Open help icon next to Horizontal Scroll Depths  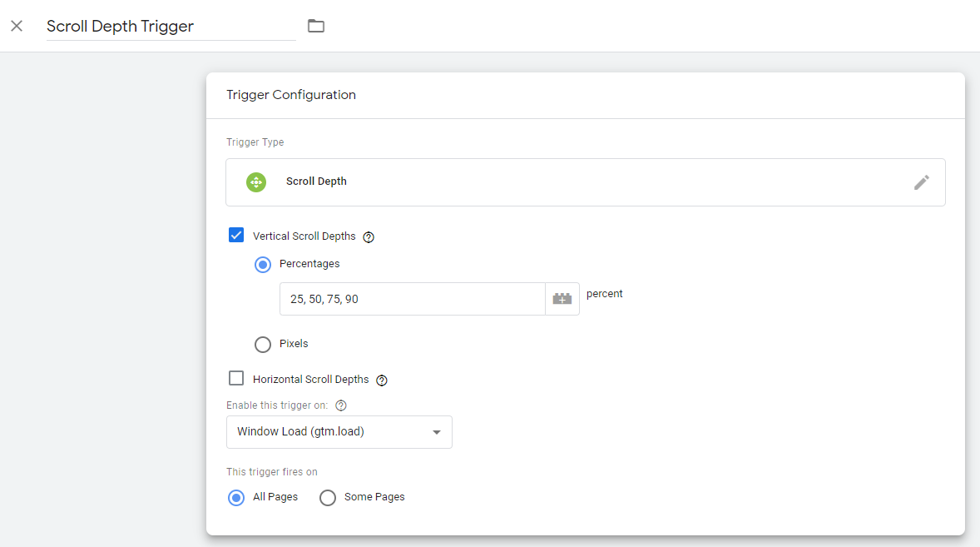tap(382, 380)
